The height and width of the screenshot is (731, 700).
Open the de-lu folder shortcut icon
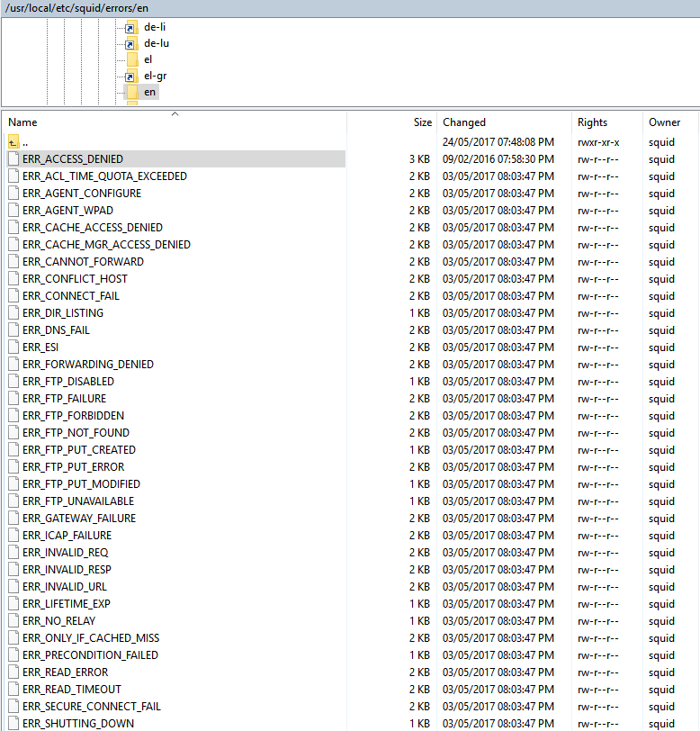coord(131,44)
